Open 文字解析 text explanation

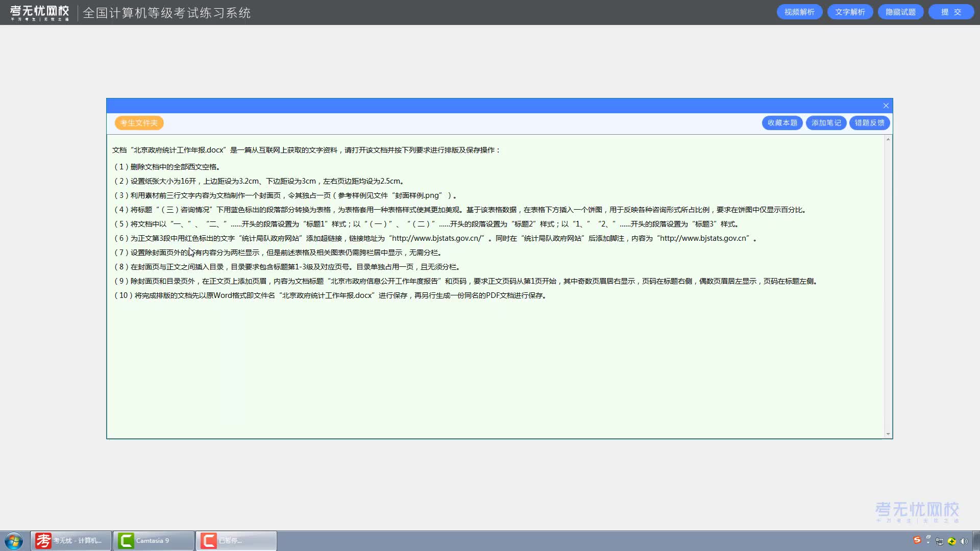pos(850,12)
